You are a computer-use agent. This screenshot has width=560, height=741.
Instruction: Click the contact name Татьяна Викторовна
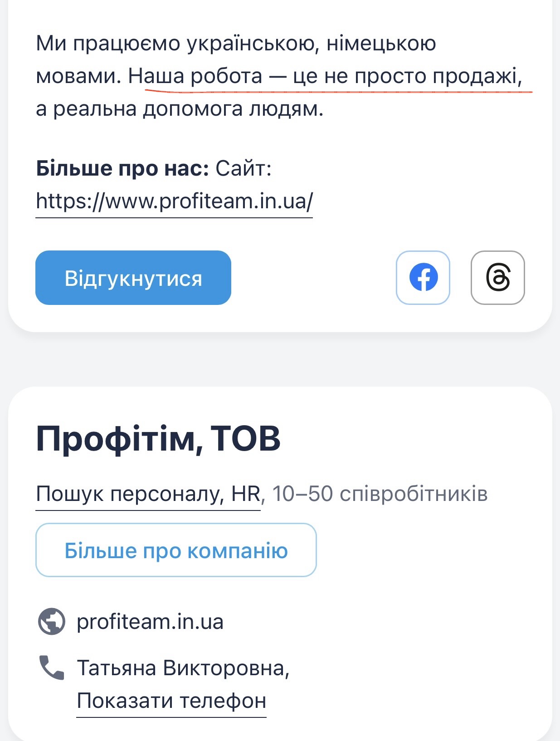pos(183,668)
